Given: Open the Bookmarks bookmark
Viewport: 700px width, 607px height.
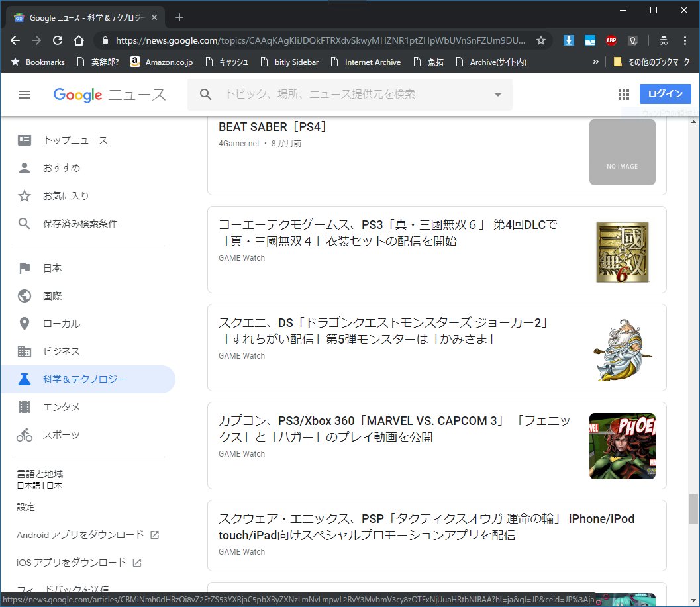Looking at the screenshot, I should click(x=38, y=62).
